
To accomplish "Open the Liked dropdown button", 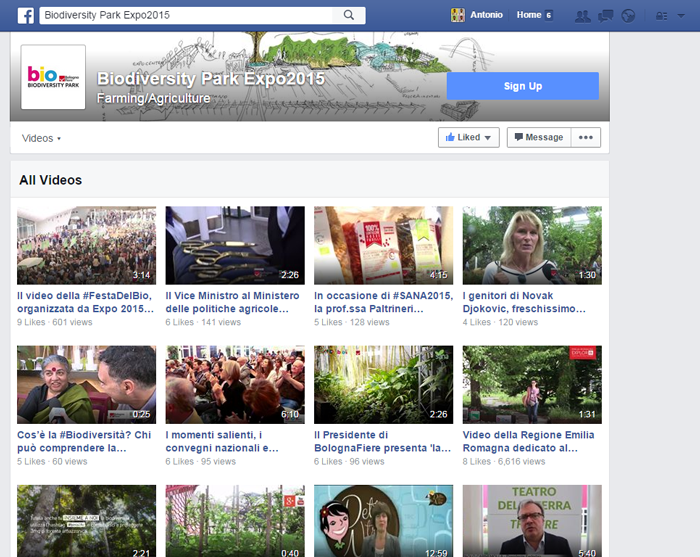I will click(x=468, y=137).
